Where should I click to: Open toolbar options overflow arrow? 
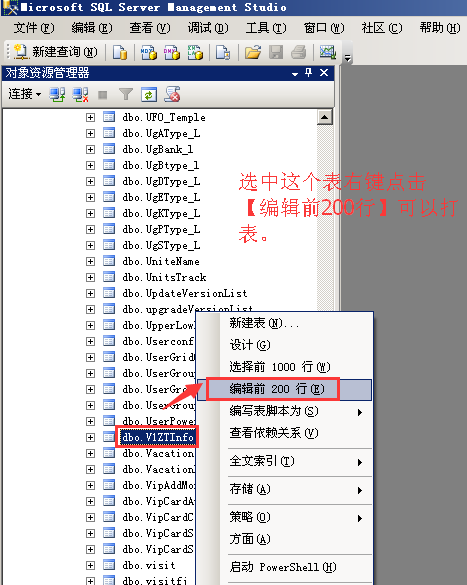(348, 58)
